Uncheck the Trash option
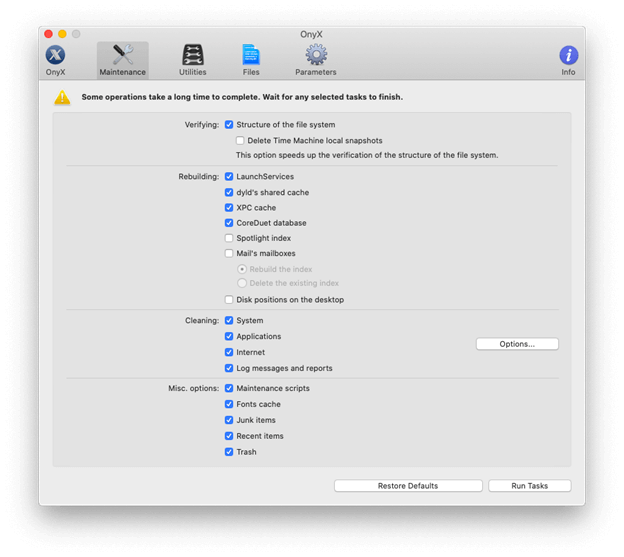This screenshot has height=557, width=624. click(229, 452)
